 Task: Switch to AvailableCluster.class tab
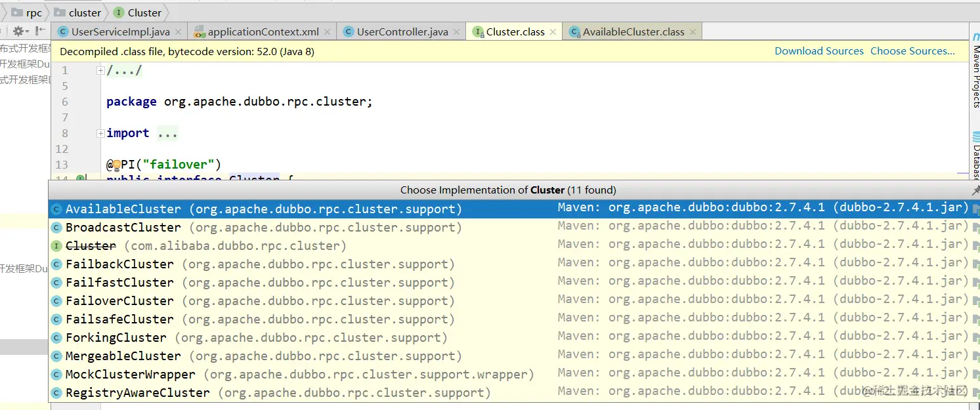[633, 31]
